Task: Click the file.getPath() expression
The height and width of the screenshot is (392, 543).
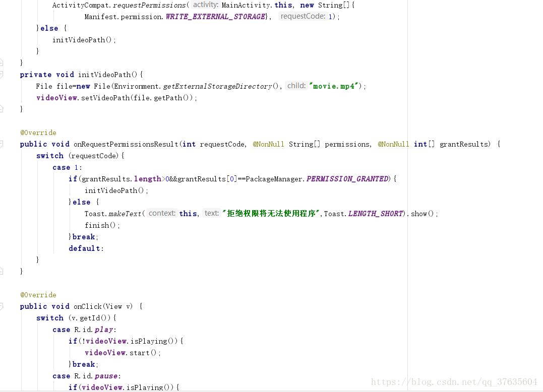Action: [161, 98]
